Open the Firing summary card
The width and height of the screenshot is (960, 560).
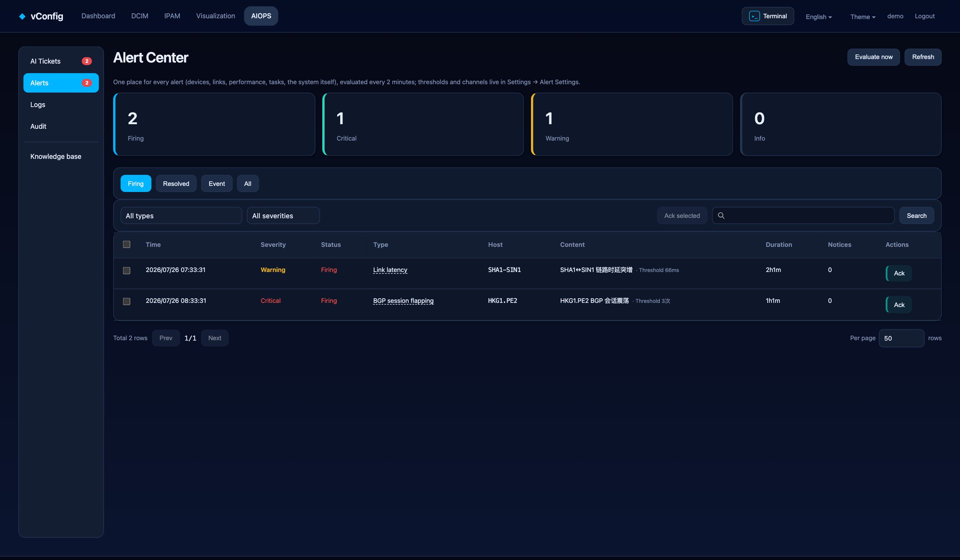214,124
